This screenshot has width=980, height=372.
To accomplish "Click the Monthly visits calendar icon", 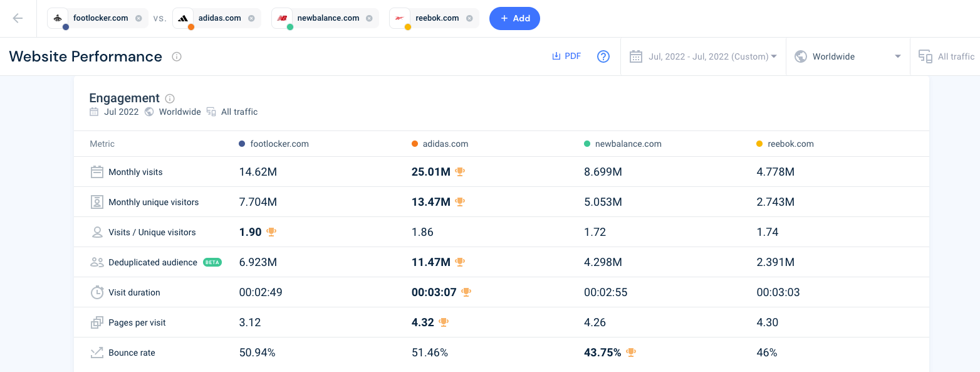I will click(97, 171).
